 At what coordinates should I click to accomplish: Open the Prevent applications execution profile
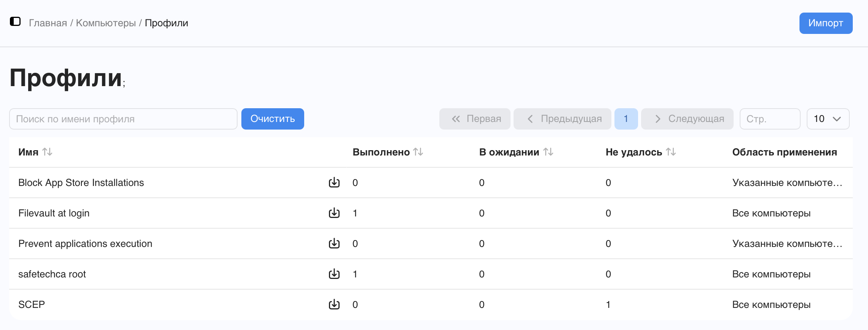tap(85, 243)
